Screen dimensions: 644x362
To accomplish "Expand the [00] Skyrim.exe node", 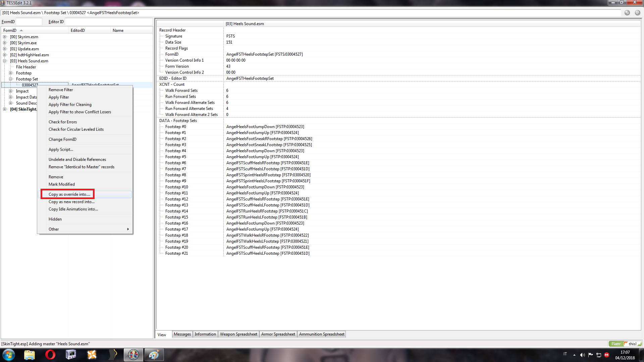I will [x=5, y=43].
